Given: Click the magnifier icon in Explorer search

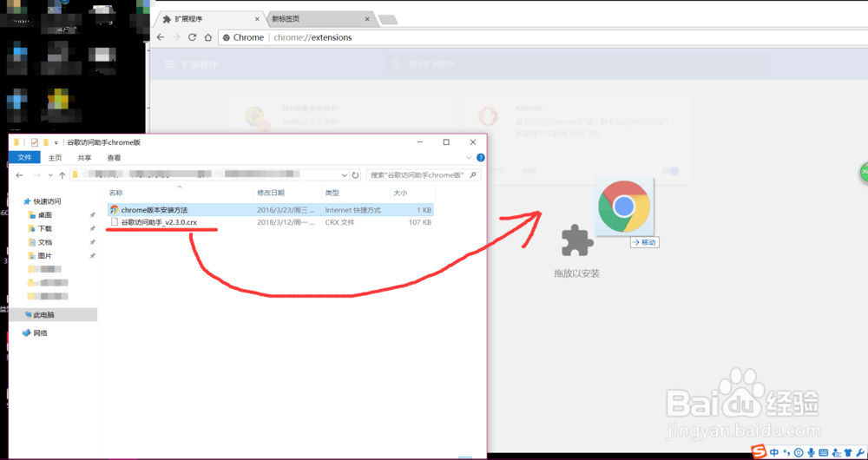Looking at the screenshot, I should (x=473, y=175).
